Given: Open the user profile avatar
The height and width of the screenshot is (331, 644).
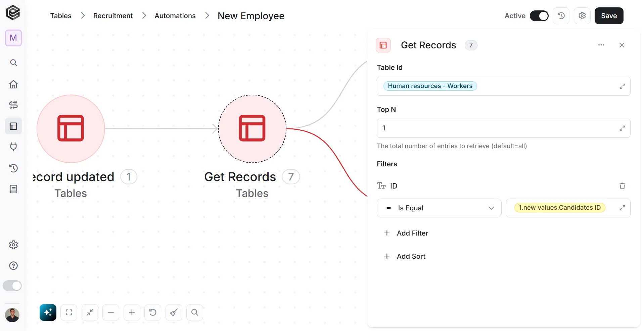Looking at the screenshot, I should (12, 315).
